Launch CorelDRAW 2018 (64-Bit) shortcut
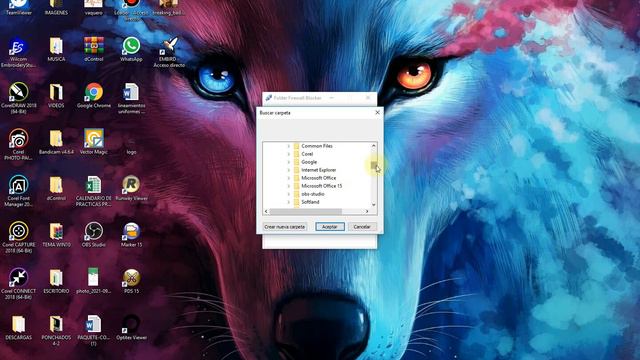The width and height of the screenshot is (640, 360). (18, 98)
